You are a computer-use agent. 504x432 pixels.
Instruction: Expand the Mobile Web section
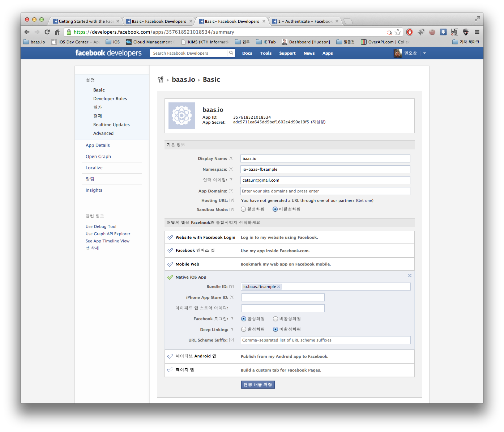click(289, 264)
